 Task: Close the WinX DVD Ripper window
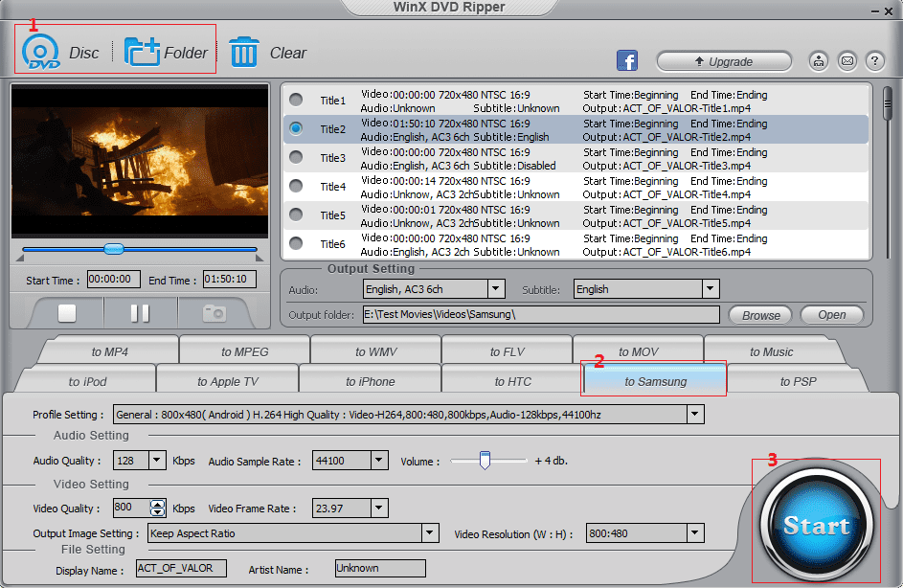(890, 11)
